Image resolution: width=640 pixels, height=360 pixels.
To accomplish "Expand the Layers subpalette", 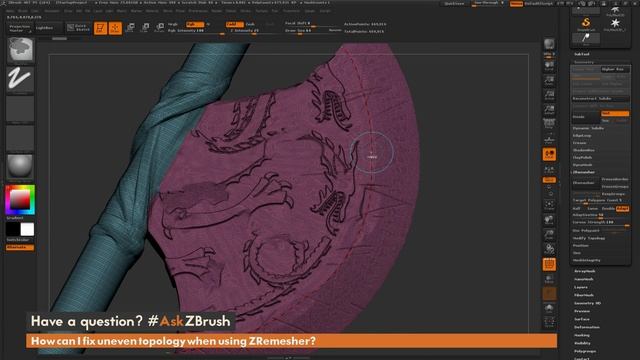I will click(x=581, y=287).
